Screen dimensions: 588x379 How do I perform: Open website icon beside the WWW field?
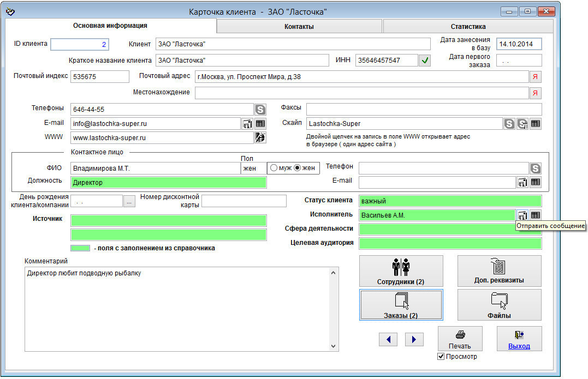pyautogui.click(x=260, y=138)
